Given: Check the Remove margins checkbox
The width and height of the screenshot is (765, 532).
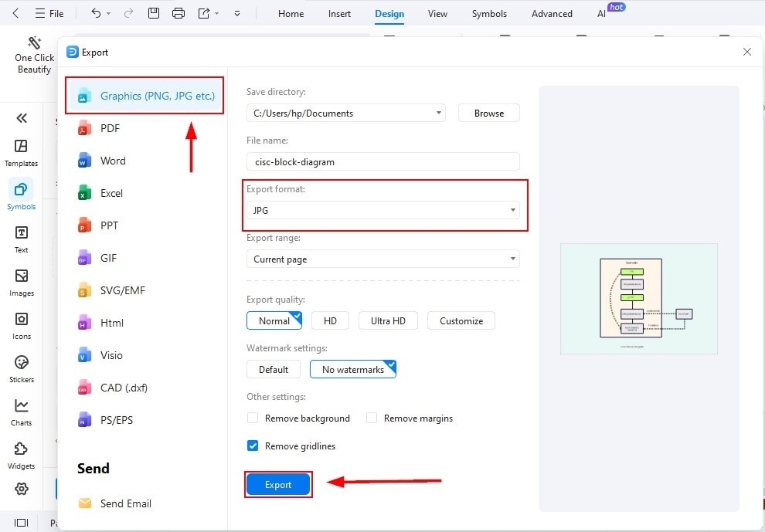Looking at the screenshot, I should pos(372,418).
